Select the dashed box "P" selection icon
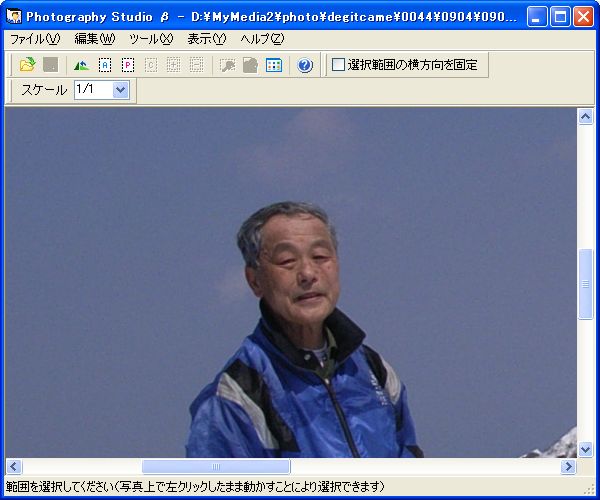 click(127, 65)
